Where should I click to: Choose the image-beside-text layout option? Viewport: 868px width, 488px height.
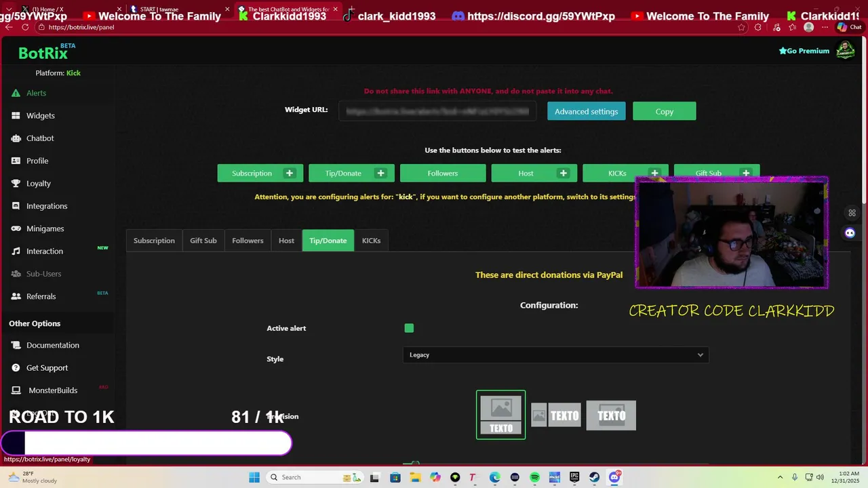pos(556,415)
